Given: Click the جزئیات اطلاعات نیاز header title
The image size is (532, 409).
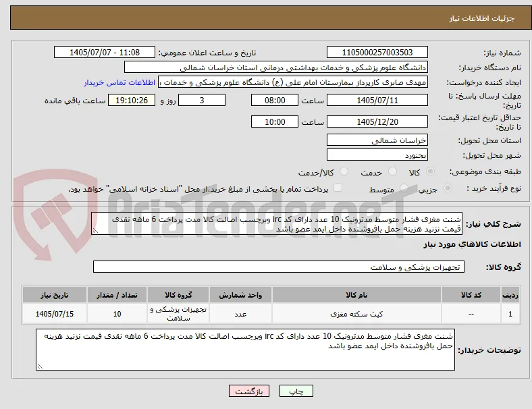Looking at the screenshot, I should coord(481,18).
